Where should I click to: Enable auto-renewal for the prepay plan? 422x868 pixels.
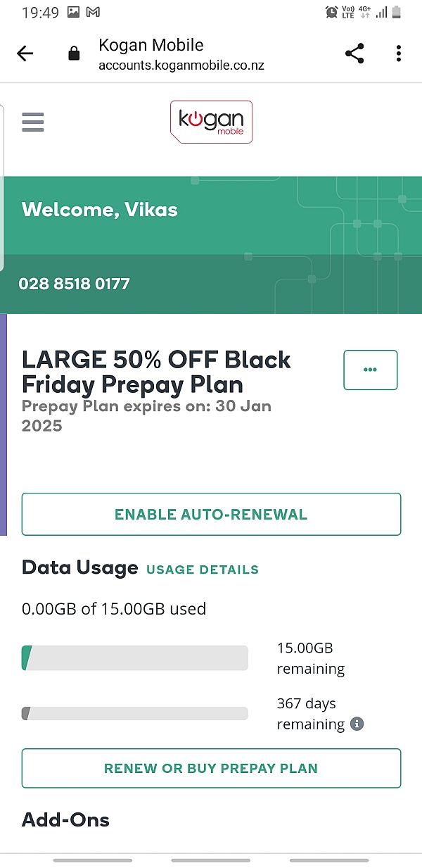click(x=211, y=514)
